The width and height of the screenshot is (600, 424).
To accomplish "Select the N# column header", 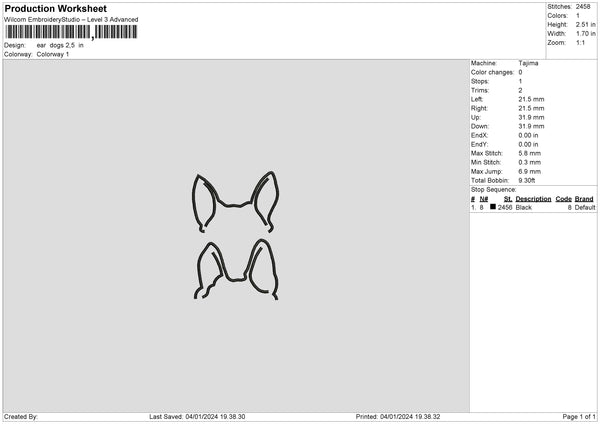I will click(x=484, y=199).
